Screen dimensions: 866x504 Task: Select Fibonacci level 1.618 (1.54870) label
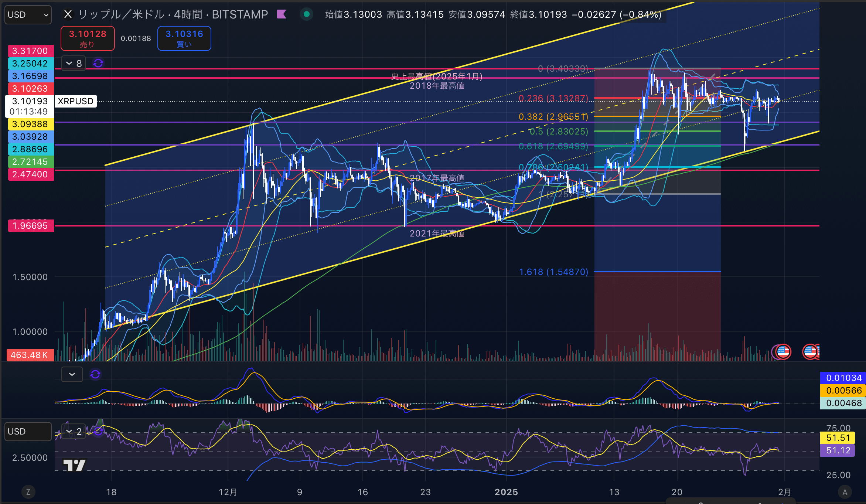click(553, 272)
